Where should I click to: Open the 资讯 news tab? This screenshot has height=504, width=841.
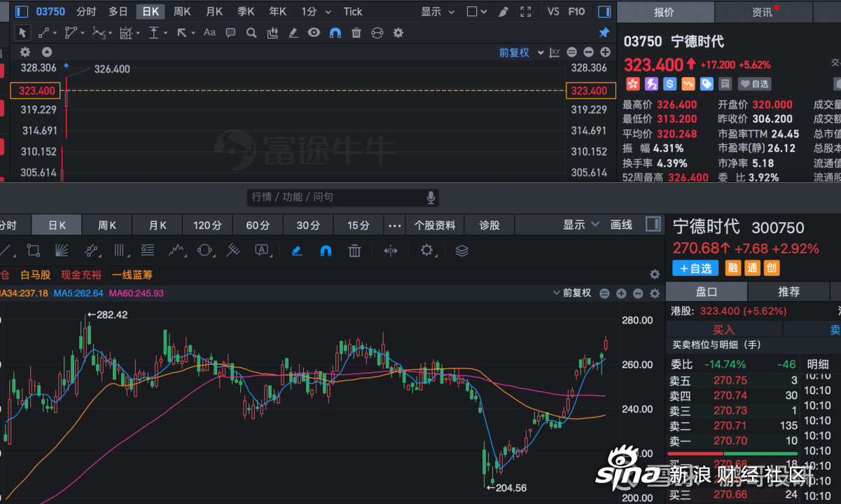[x=762, y=12]
